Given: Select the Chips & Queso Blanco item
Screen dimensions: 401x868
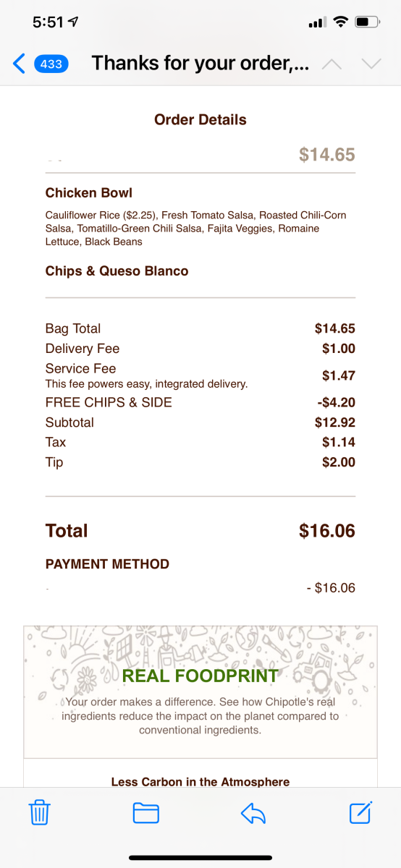Looking at the screenshot, I should point(117,271).
